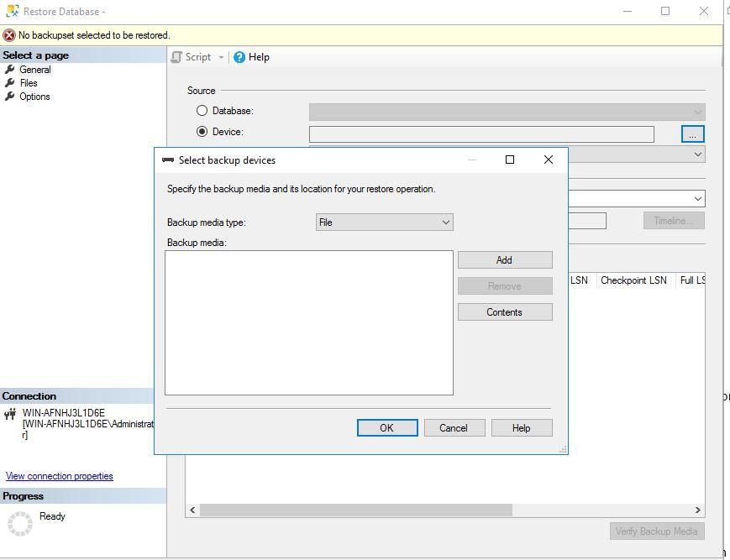This screenshot has width=730, height=560.
Task: Click the 'WIN-AFNHJ3L1D6E' server name
Action: (64, 413)
